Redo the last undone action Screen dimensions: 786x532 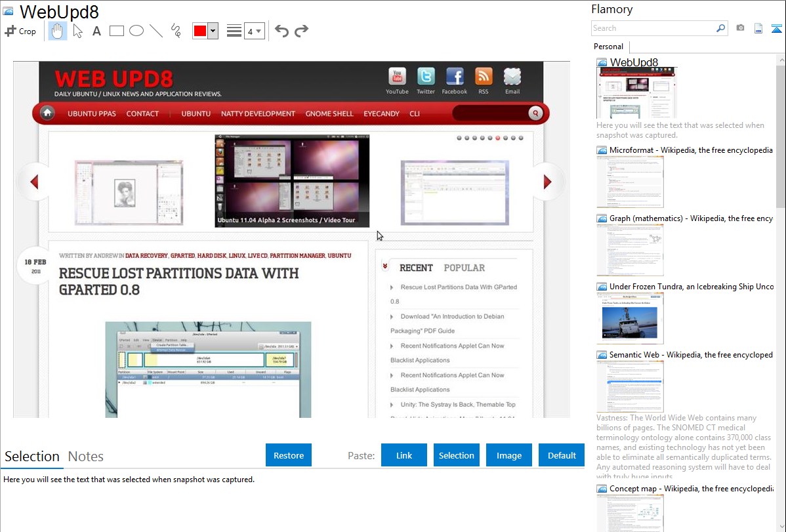[x=301, y=31]
